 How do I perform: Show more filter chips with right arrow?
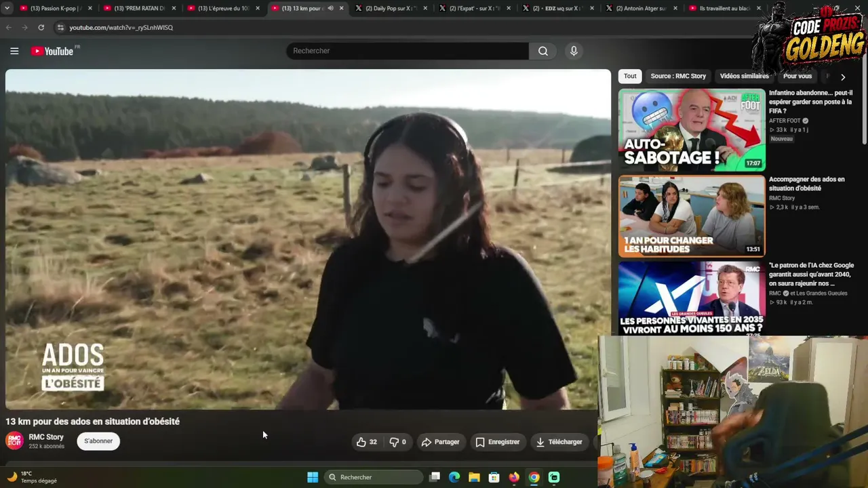tap(843, 77)
